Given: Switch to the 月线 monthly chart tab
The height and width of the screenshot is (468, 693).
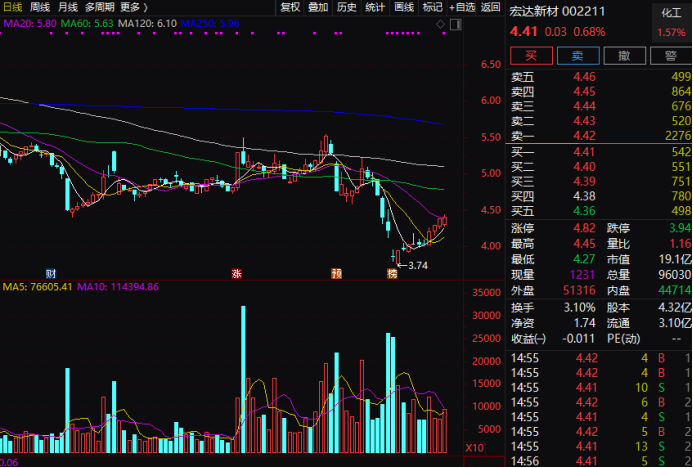Looking at the screenshot, I should point(68,7).
